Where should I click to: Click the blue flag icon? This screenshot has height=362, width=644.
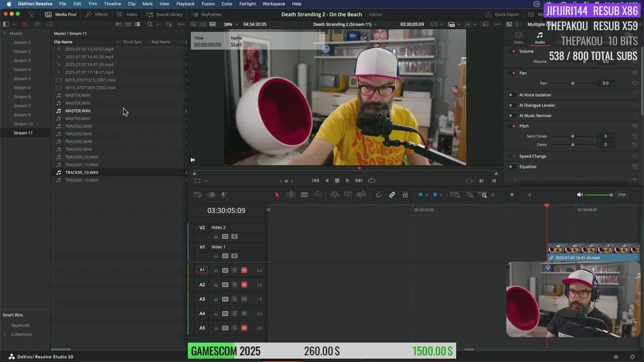click(421, 195)
